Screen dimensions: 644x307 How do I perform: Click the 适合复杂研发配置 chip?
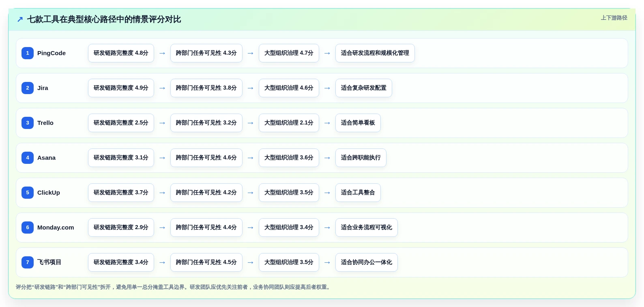tap(364, 88)
